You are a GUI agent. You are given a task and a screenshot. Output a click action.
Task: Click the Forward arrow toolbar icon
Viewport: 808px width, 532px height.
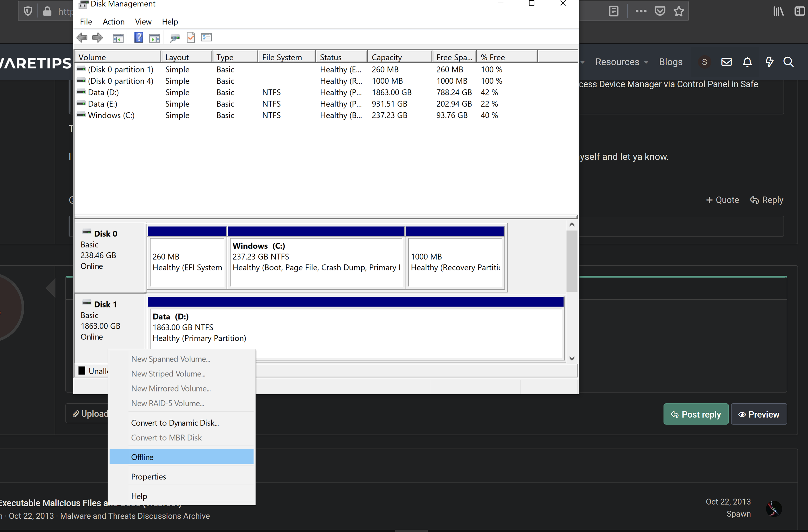click(x=97, y=37)
